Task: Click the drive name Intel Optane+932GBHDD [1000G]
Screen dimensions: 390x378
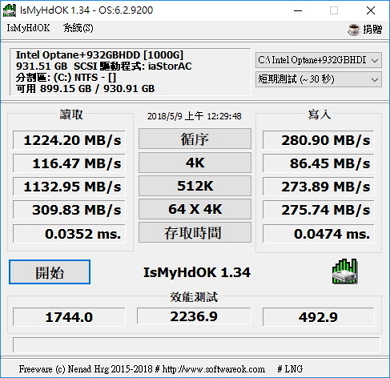Action: (100, 55)
